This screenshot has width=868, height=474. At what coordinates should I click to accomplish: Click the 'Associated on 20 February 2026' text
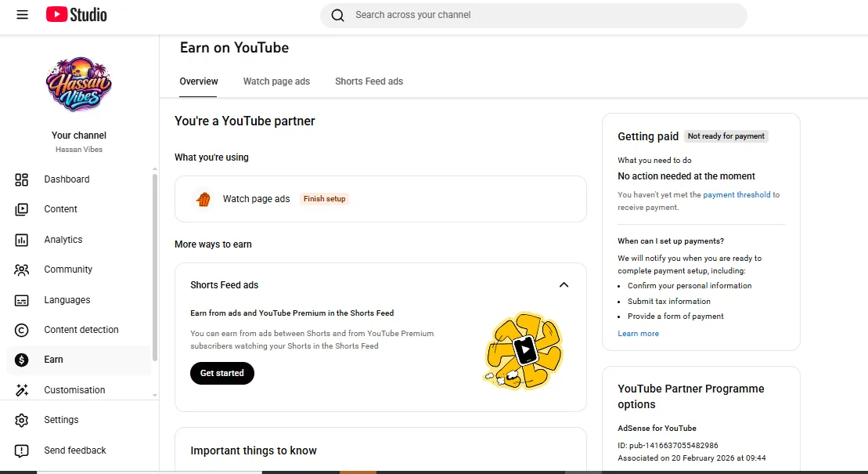[x=692, y=458]
